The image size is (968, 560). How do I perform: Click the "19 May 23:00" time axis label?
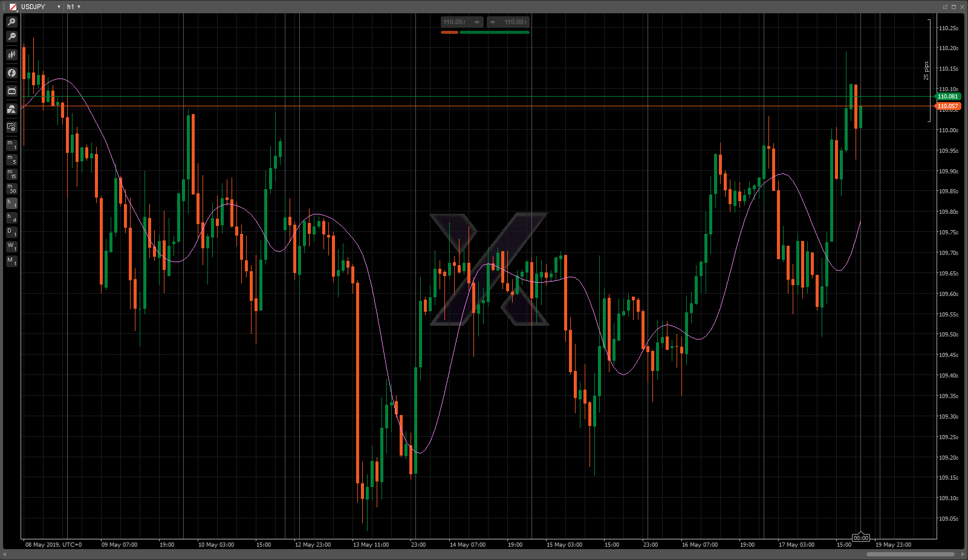coord(893,545)
